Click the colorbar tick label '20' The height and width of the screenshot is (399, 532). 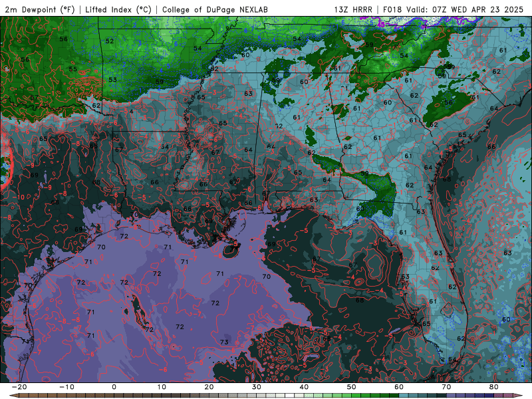[x=209, y=387]
